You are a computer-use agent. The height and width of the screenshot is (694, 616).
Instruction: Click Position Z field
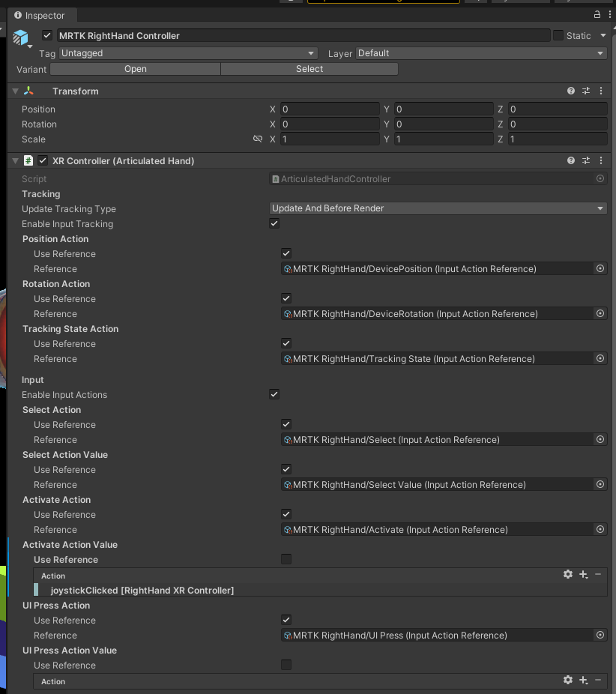pos(558,109)
